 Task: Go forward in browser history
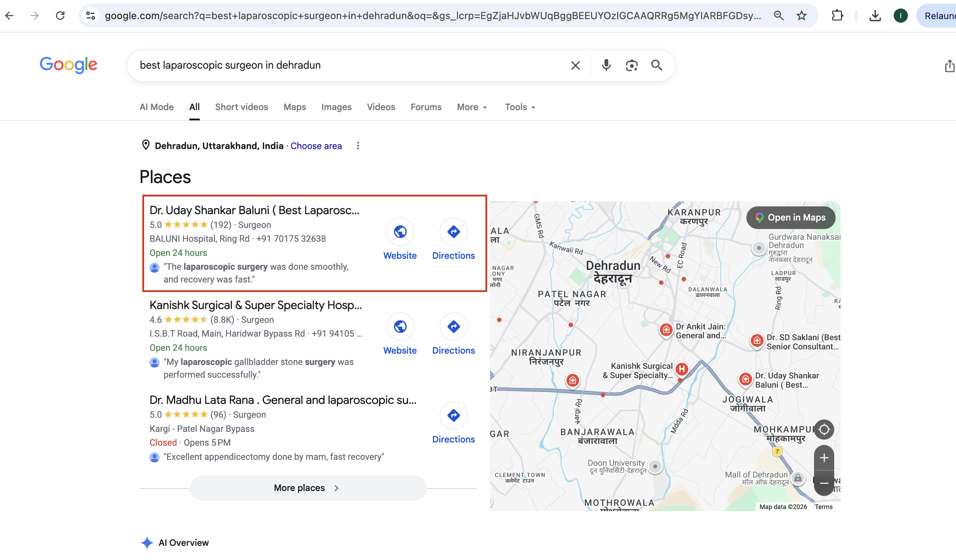point(35,16)
